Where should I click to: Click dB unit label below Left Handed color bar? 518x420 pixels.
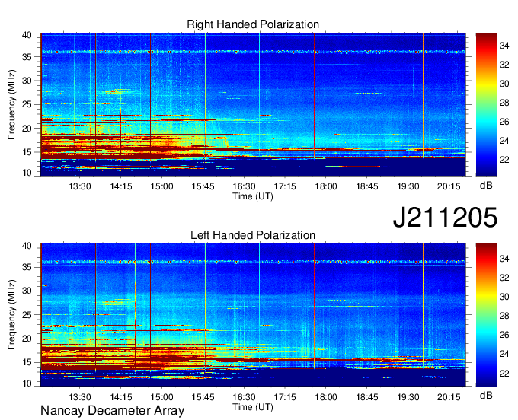pos(486,395)
